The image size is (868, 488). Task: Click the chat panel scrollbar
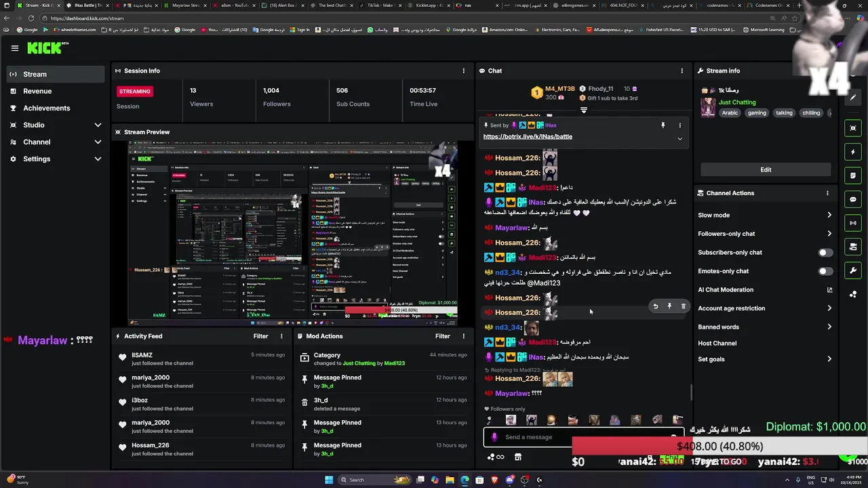[x=691, y=393]
